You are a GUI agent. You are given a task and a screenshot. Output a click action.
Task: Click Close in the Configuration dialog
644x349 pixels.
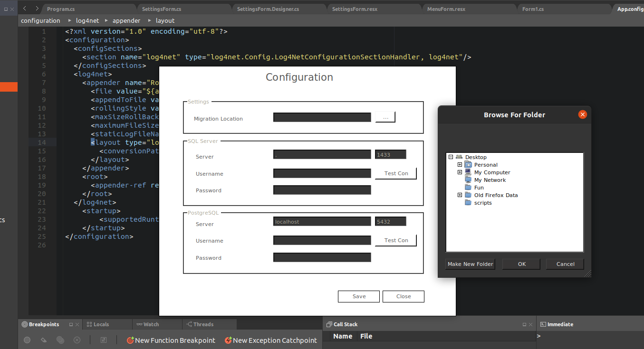click(404, 296)
